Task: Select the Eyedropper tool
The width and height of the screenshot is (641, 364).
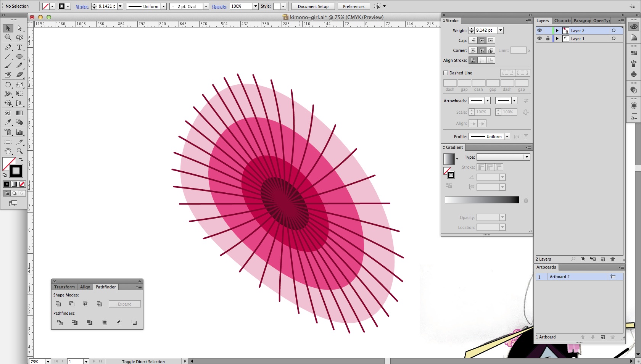Action: [8, 122]
